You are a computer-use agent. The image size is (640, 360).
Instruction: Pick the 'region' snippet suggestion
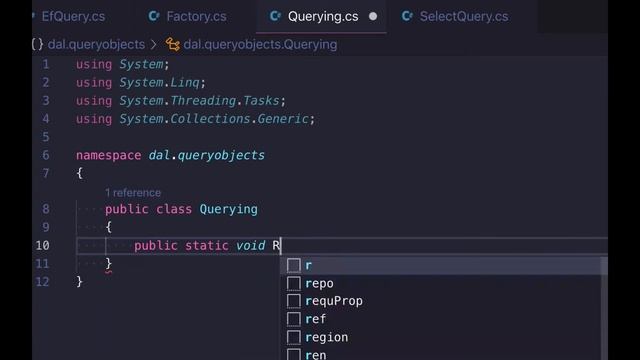[x=441, y=337]
